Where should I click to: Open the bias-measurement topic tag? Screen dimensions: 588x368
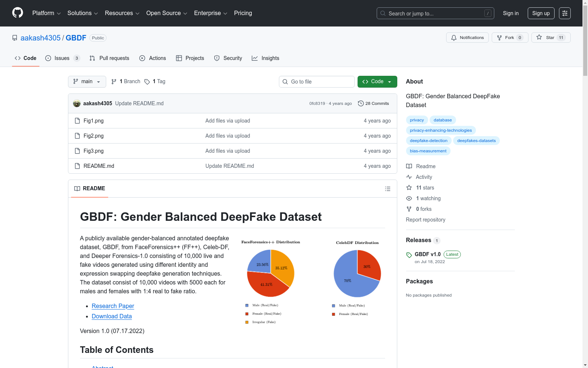428,151
